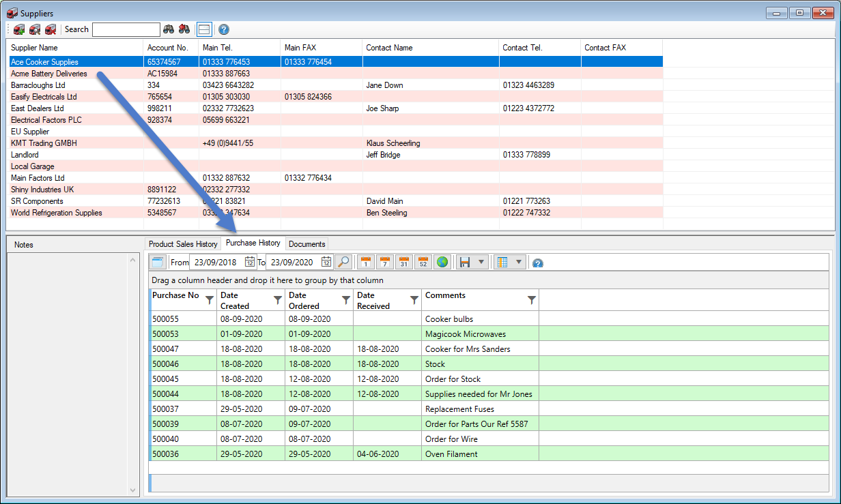Click the delete supplier truck icon
The height and width of the screenshot is (504, 841).
[50, 29]
